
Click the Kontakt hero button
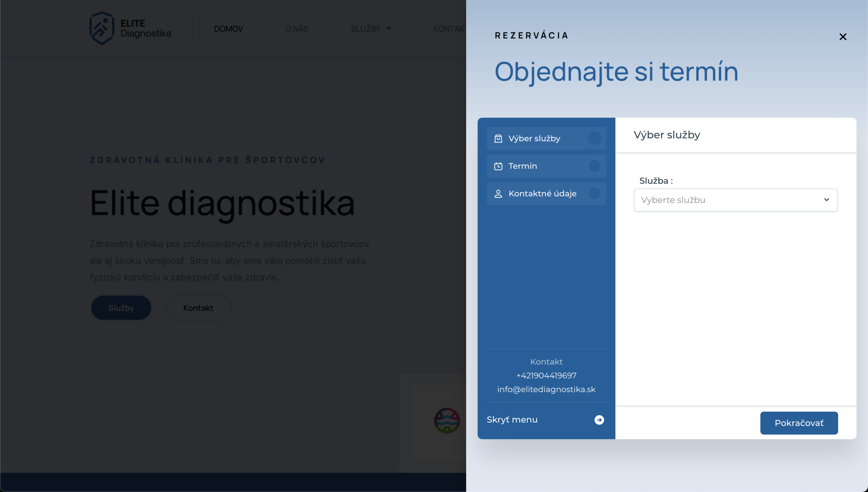[x=198, y=308]
